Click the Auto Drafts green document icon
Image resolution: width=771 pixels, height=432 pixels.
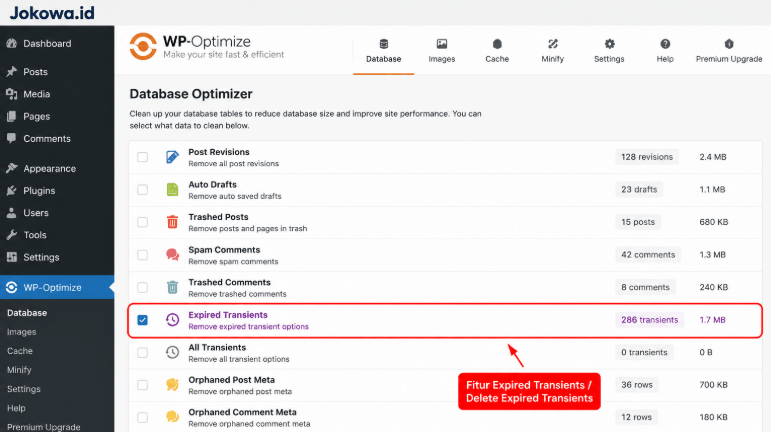[x=172, y=190]
